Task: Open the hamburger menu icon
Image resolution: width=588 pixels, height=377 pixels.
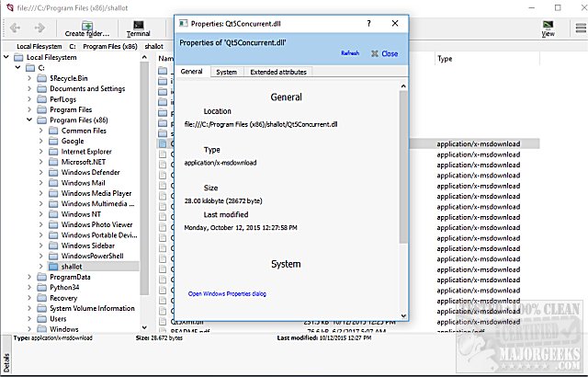Action: pos(581,29)
